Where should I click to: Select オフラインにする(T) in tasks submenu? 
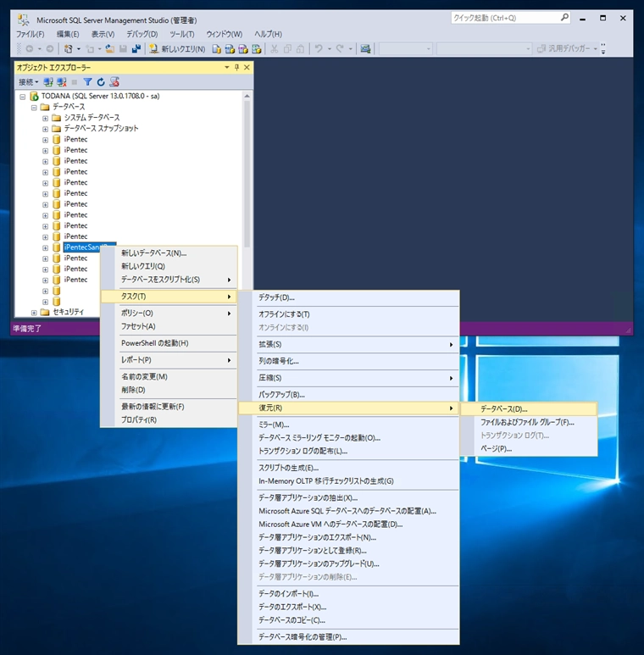(x=349, y=314)
